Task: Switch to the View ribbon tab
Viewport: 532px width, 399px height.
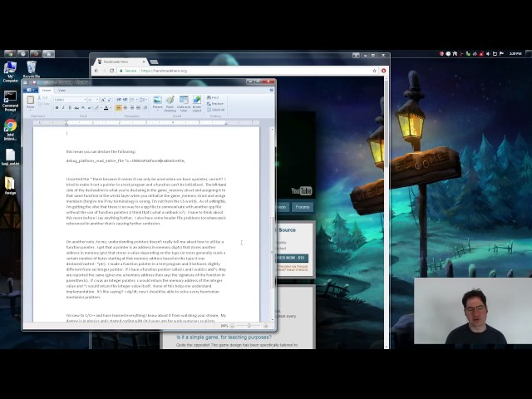Action: pyautogui.click(x=62, y=91)
